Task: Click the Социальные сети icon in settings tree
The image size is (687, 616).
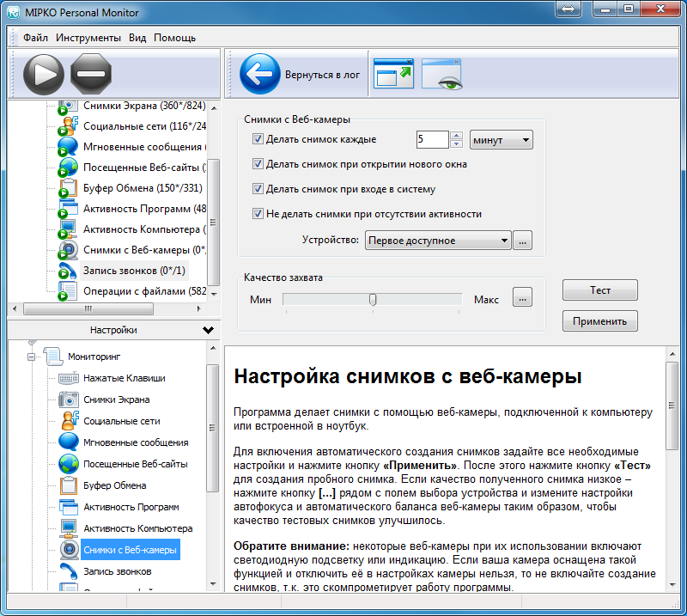Action: click(70, 421)
